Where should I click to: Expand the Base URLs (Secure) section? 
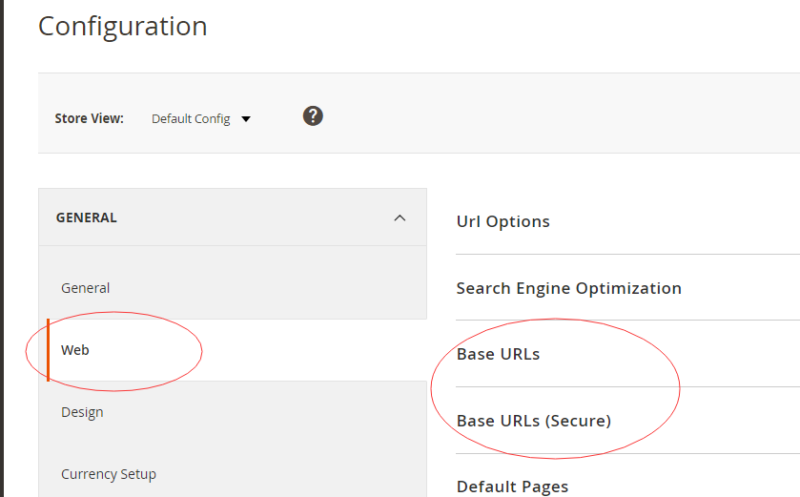pyautogui.click(x=534, y=421)
